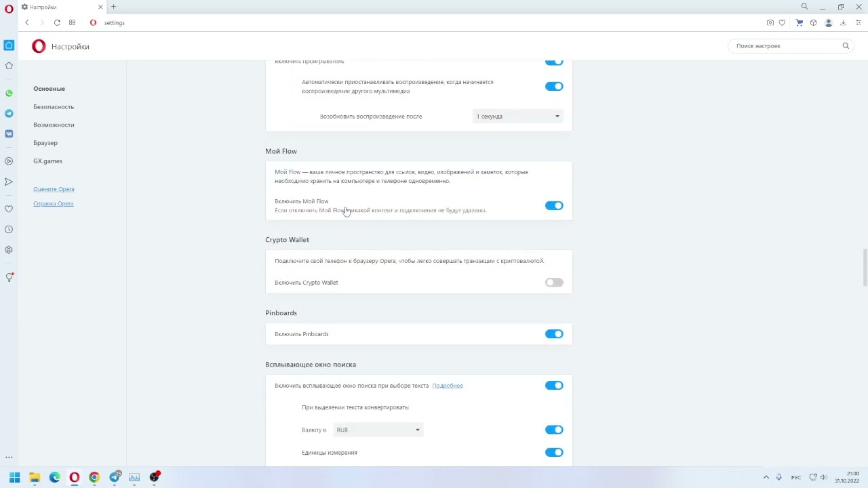Viewport: 868px width, 488px height.
Task: Open History clock icon in sidebar
Action: tap(9, 229)
